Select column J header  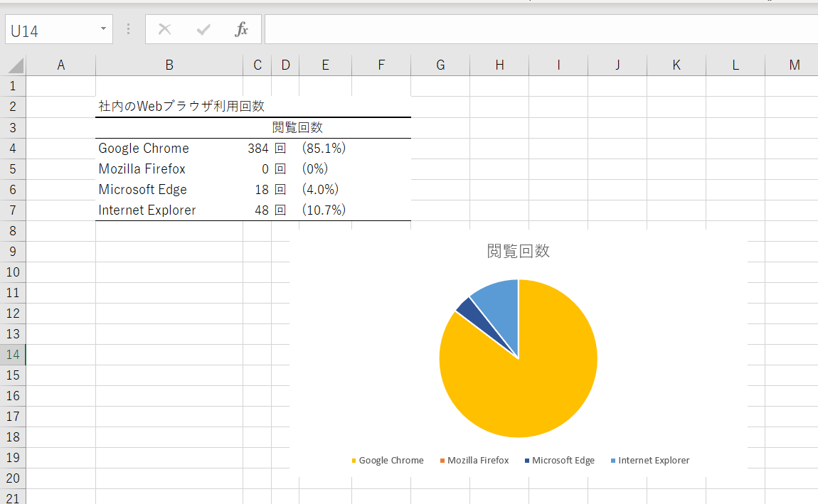pos(617,65)
